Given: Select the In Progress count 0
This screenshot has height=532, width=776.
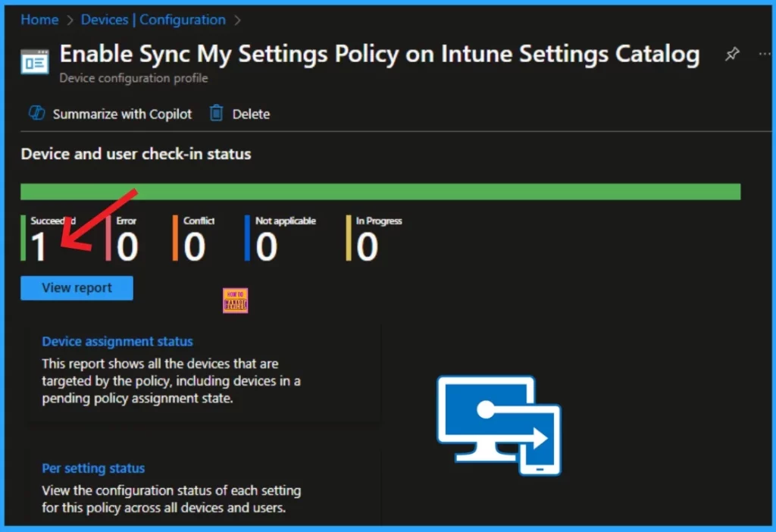Looking at the screenshot, I should pyautogui.click(x=368, y=246).
